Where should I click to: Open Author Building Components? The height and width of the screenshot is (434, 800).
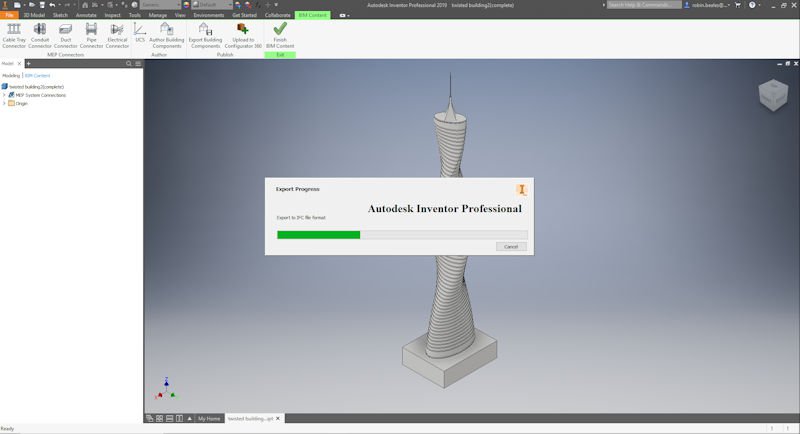coord(166,35)
